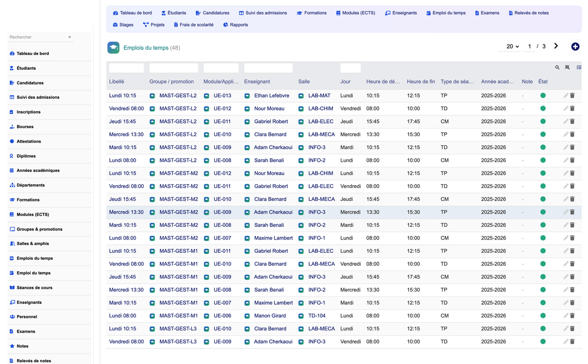This screenshot has width=588, height=364.
Task: Select Années académiques in the sidebar
Action: coord(38,170)
